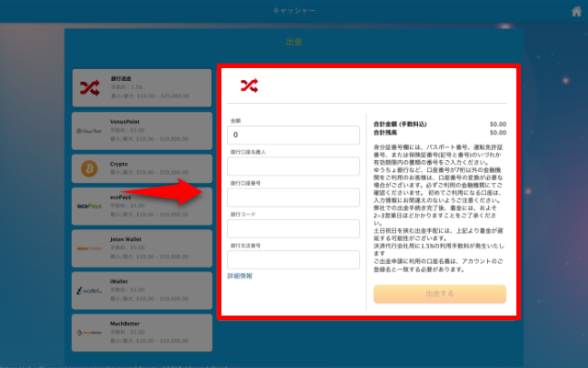Image resolution: width=588 pixels, height=368 pixels.
Task: Click the 銀行口座番号 input field
Action: tap(294, 197)
